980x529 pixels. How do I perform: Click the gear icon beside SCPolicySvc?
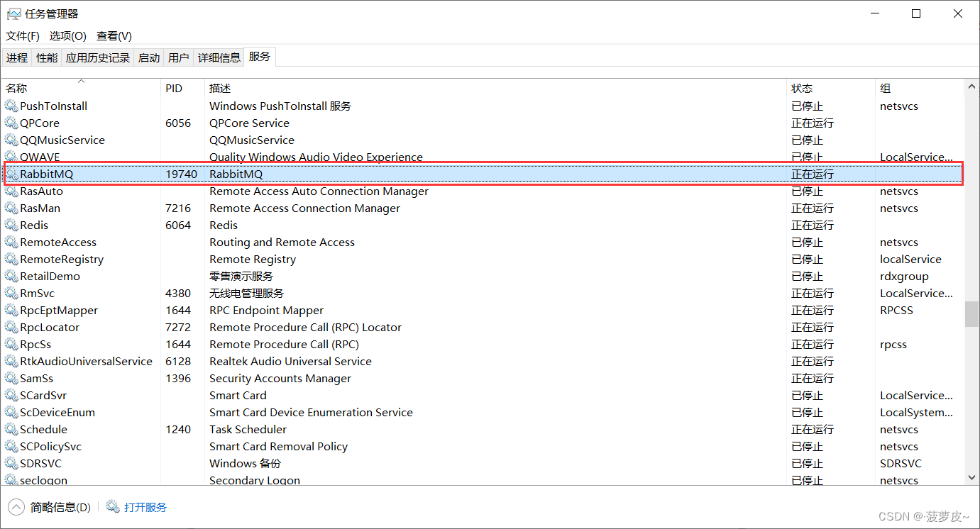pyautogui.click(x=11, y=447)
